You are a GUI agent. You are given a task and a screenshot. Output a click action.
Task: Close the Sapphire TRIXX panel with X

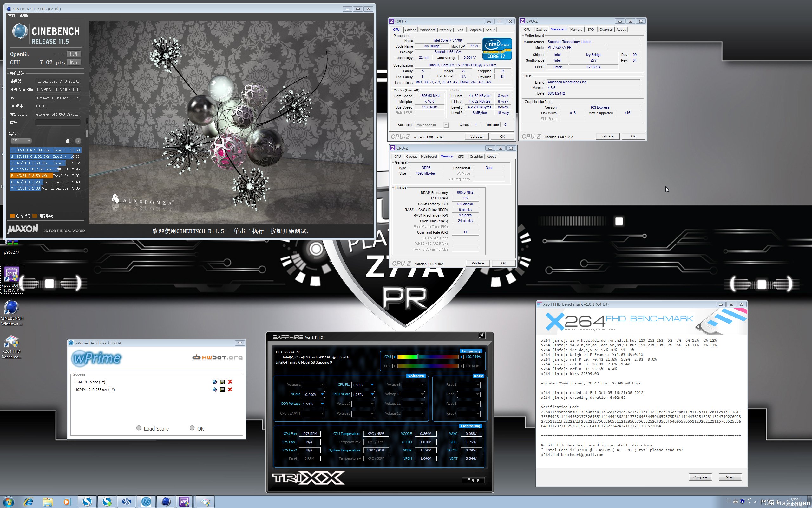pos(481,335)
